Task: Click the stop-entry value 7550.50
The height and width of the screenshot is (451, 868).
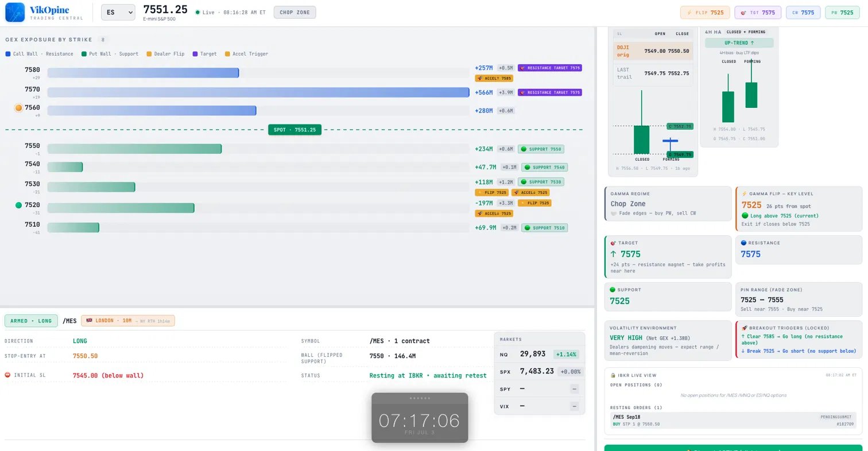Action: coord(85,356)
